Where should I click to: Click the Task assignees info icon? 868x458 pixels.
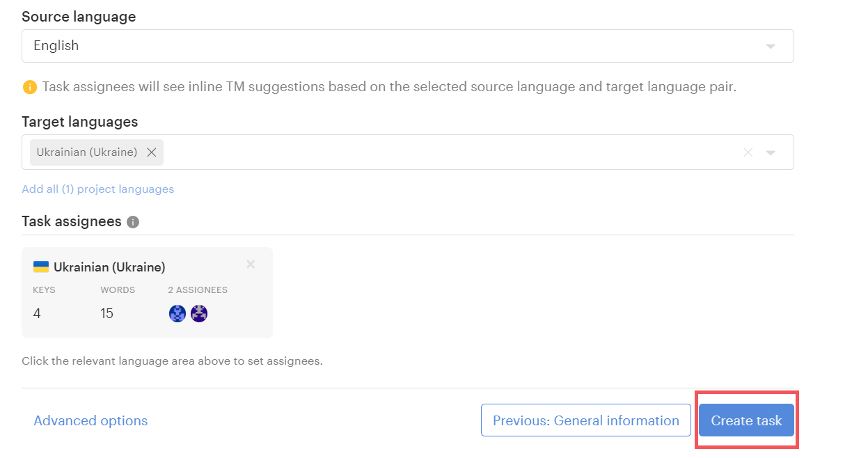click(x=133, y=222)
